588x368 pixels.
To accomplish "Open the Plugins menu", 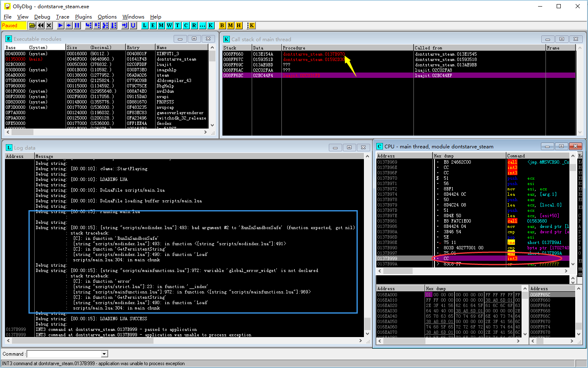I will point(83,17).
